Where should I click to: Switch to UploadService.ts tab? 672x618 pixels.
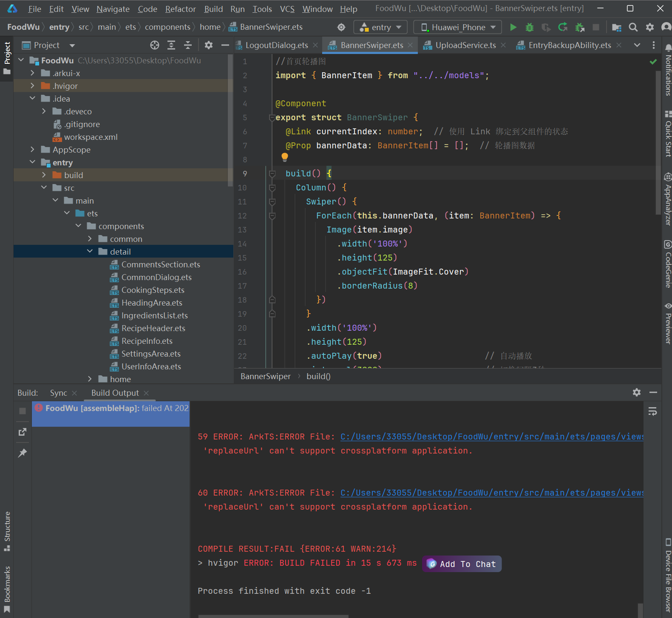[x=465, y=45]
